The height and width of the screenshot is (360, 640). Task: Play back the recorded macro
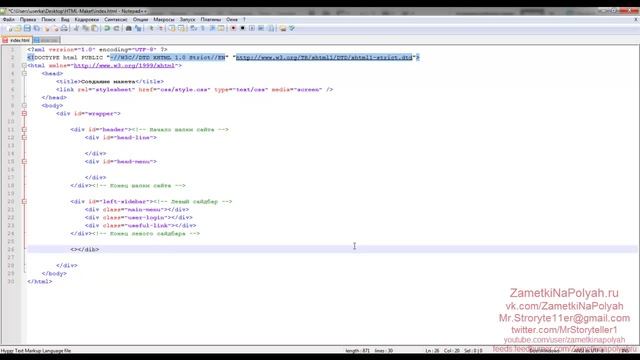[252, 29]
